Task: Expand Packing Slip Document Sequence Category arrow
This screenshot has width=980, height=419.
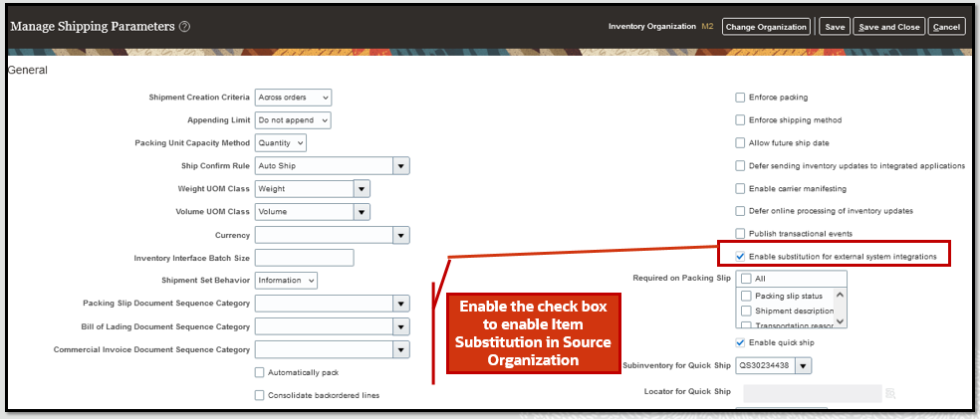Action: pyautogui.click(x=401, y=304)
